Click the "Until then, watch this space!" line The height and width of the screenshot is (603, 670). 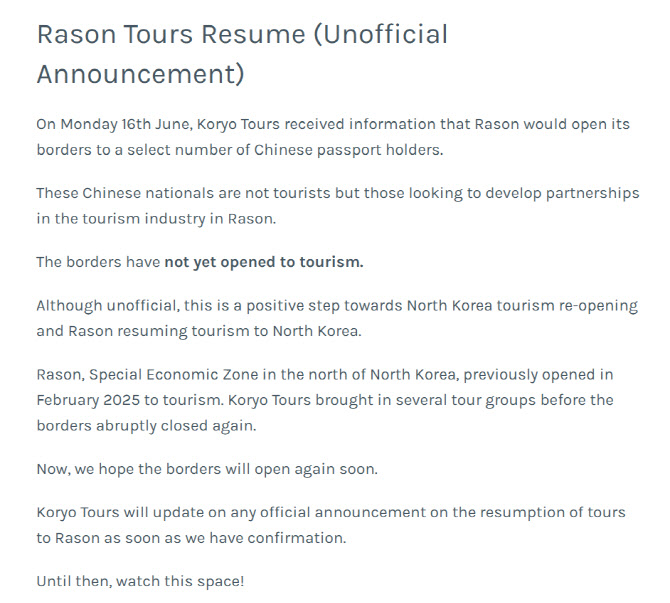(x=139, y=581)
